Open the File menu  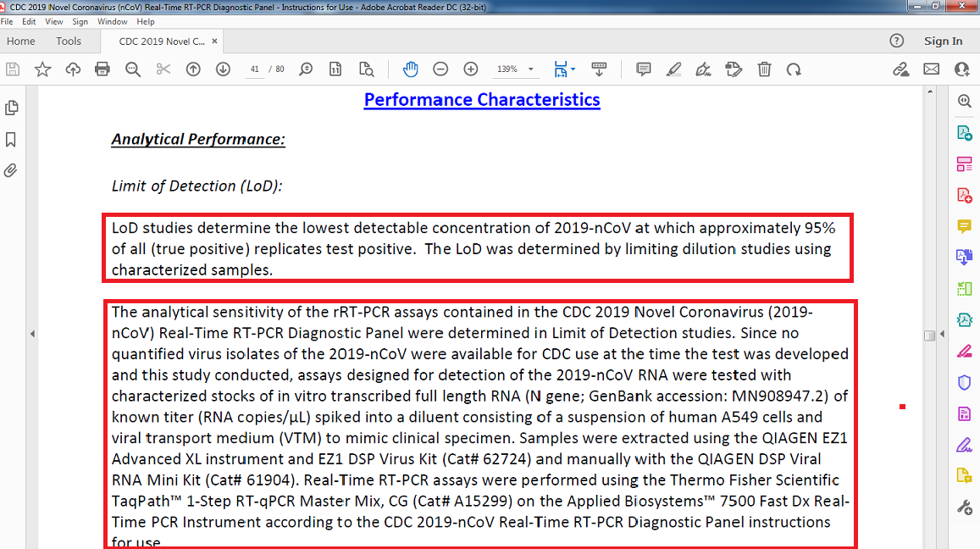(x=7, y=21)
